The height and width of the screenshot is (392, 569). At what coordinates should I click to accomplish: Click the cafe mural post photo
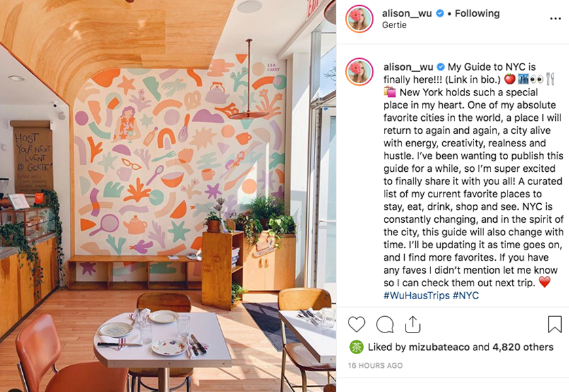click(x=168, y=196)
